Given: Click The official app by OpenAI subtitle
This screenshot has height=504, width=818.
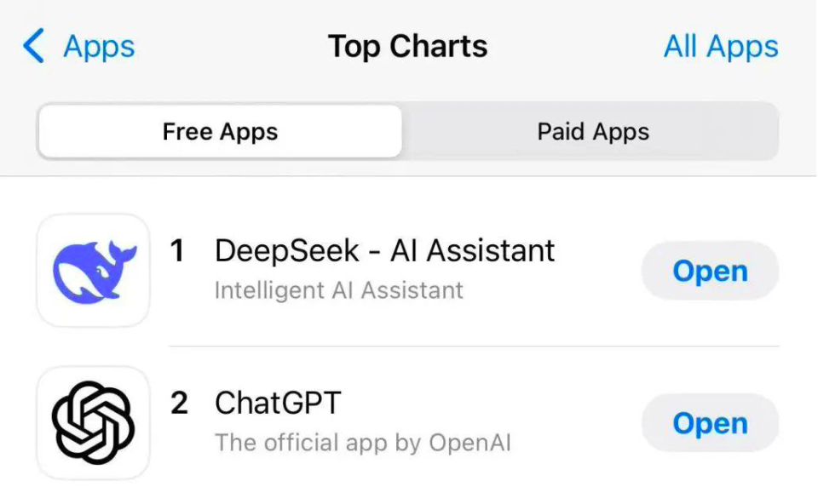Looking at the screenshot, I should pyautogui.click(x=363, y=443).
